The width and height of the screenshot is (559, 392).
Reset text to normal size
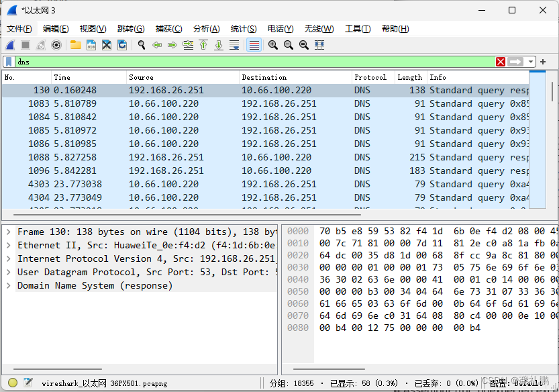(x=304, y=45)
